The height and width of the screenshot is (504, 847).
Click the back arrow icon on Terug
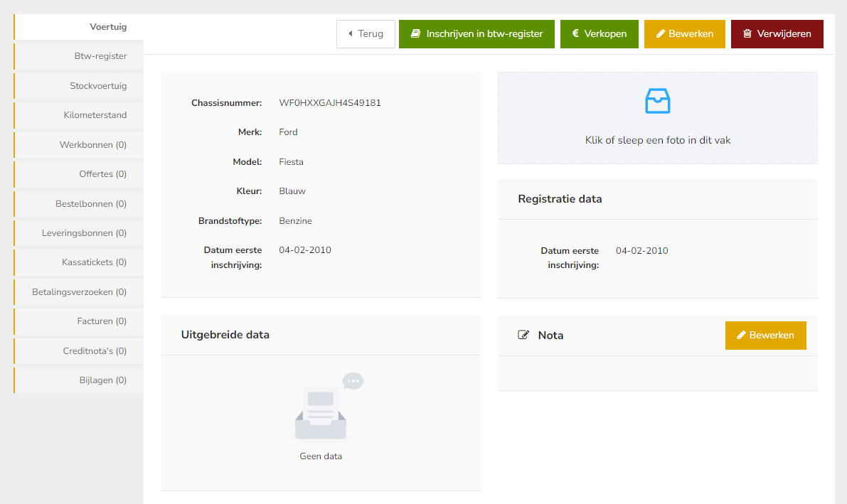pyautogui.click(x=350, y=34)
